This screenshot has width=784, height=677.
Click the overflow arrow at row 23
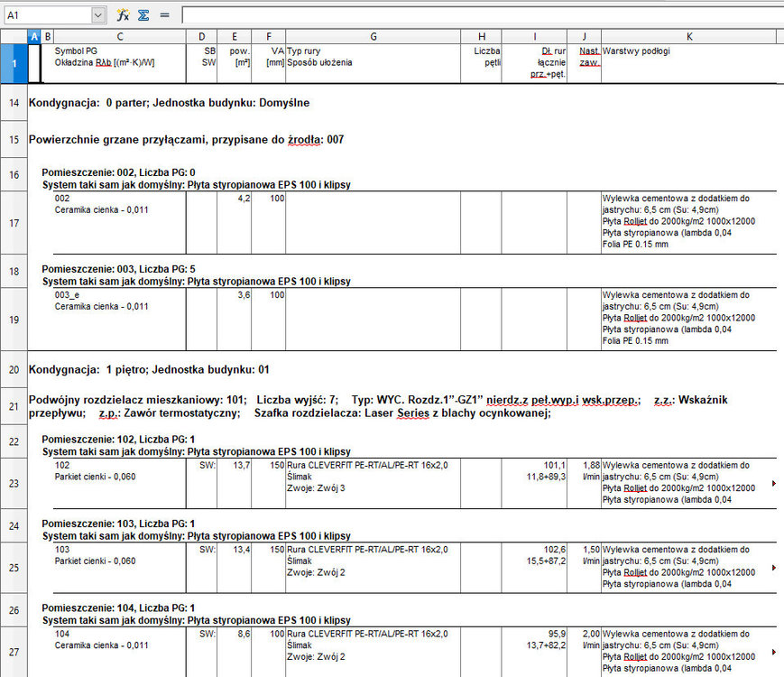(774, 484)
